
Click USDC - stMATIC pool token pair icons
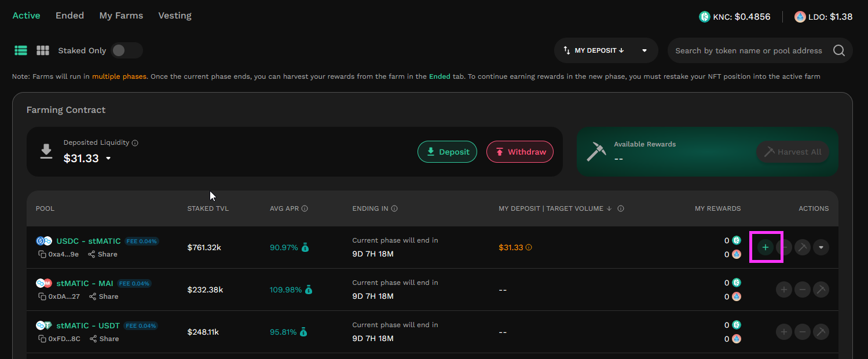[x=44, y=241]
